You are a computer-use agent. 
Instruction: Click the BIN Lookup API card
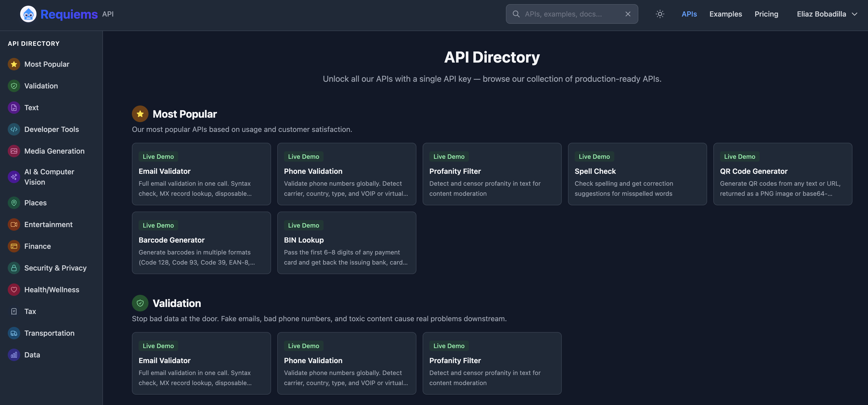coord(347,243)
